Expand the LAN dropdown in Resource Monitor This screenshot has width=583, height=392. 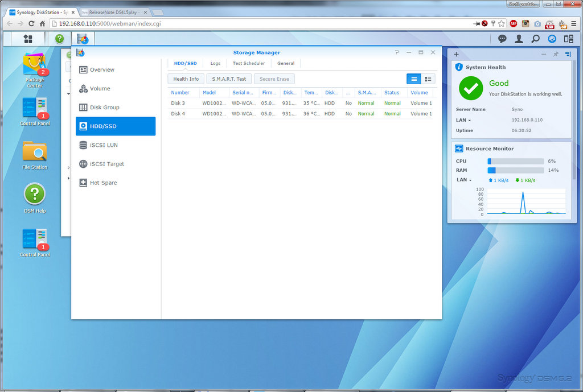point(465,180)
